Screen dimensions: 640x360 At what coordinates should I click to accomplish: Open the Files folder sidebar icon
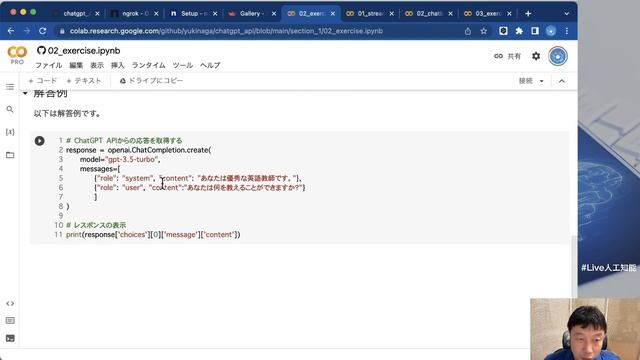tap(10, 155)
